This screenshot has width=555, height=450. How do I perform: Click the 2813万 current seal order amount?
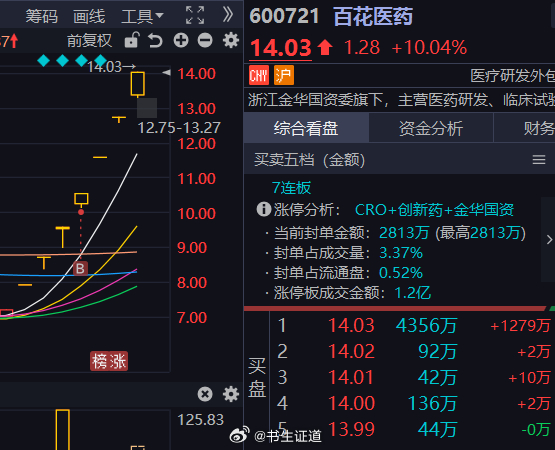pos(404,233)
